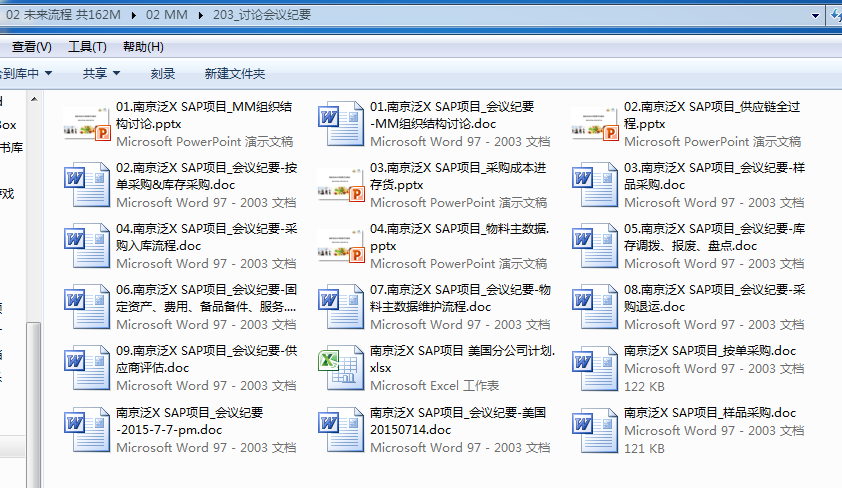The image size is (842, 488).
Task: Click Word icon of 04 会议纪要-采购入库流程.doc
Action: pyautogui.click(x=86, y=246)
